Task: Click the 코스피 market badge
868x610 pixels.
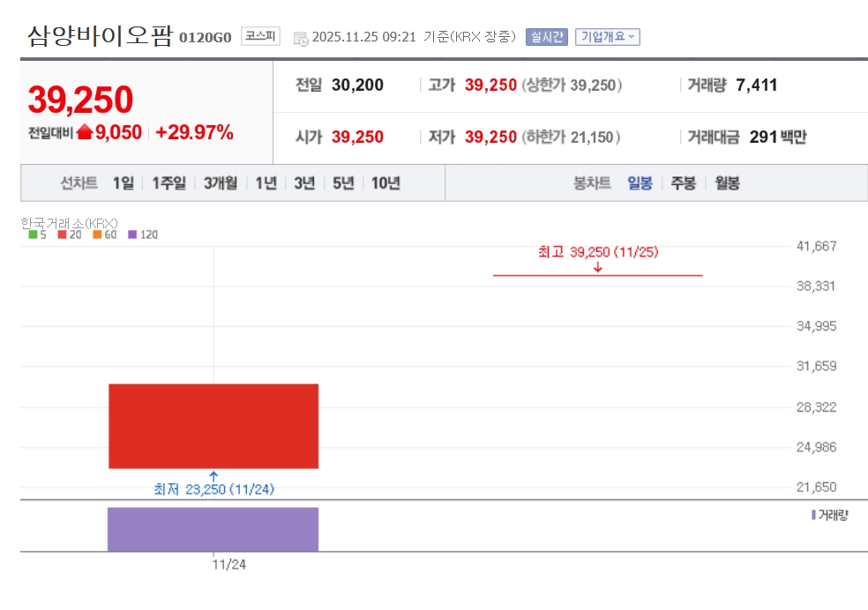Action: coord(260,36)
